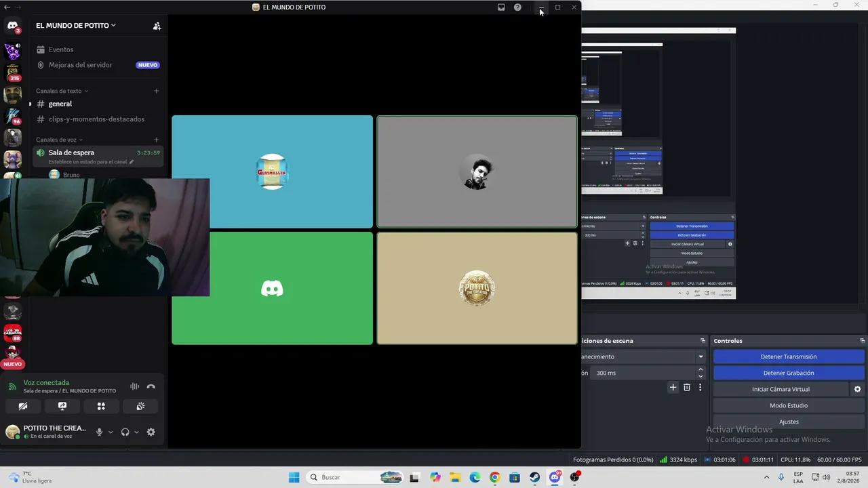
Task: Mute the Discord microphone
Action: pos(99,432)
